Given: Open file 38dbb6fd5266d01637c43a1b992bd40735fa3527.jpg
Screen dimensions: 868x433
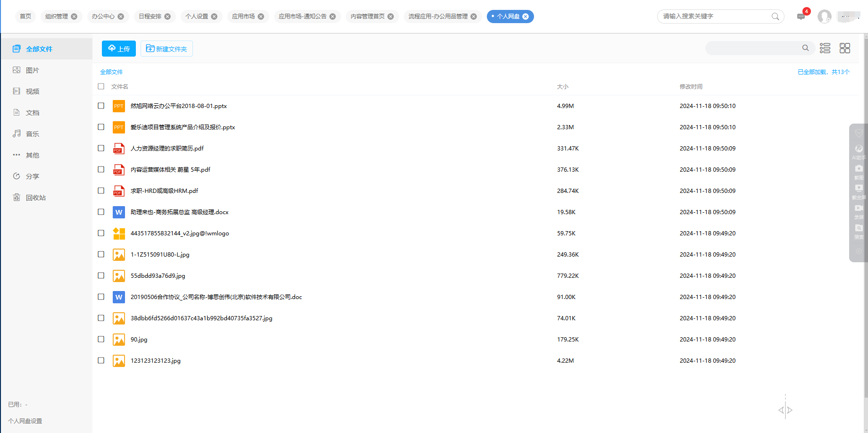Looking at the screenshot, I should [201, 318].
